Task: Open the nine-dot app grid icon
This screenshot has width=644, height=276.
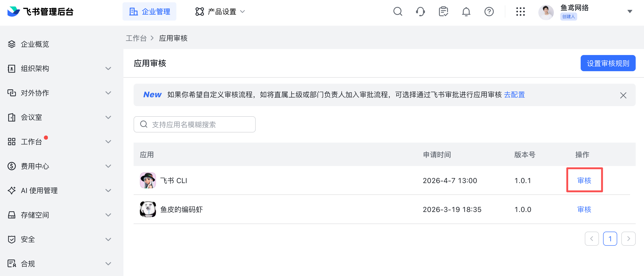Action: [x=520, y=12]
